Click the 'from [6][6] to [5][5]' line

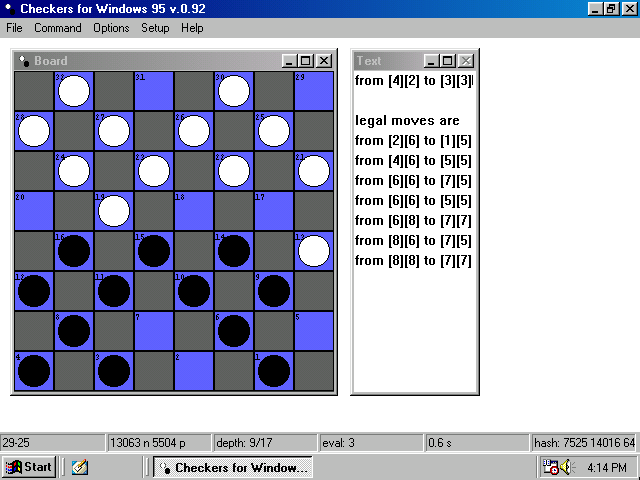coord(413,201)
